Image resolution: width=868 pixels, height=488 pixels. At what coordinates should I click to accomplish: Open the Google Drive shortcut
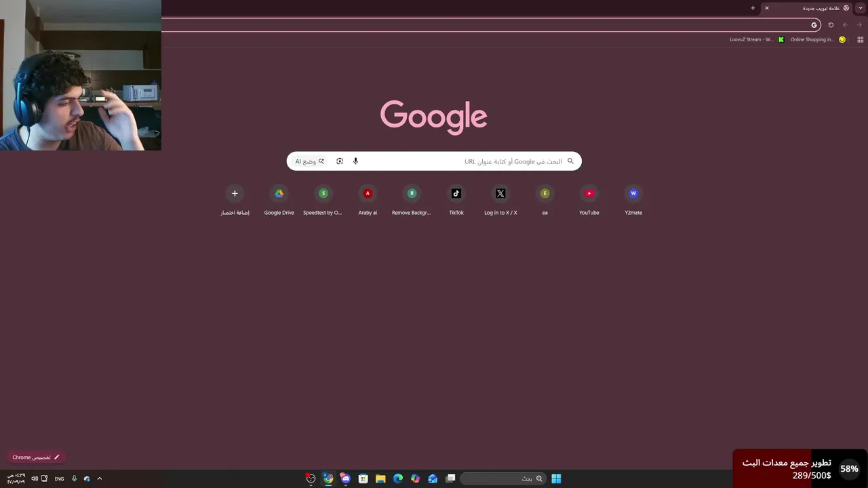(x=279, y=201)
